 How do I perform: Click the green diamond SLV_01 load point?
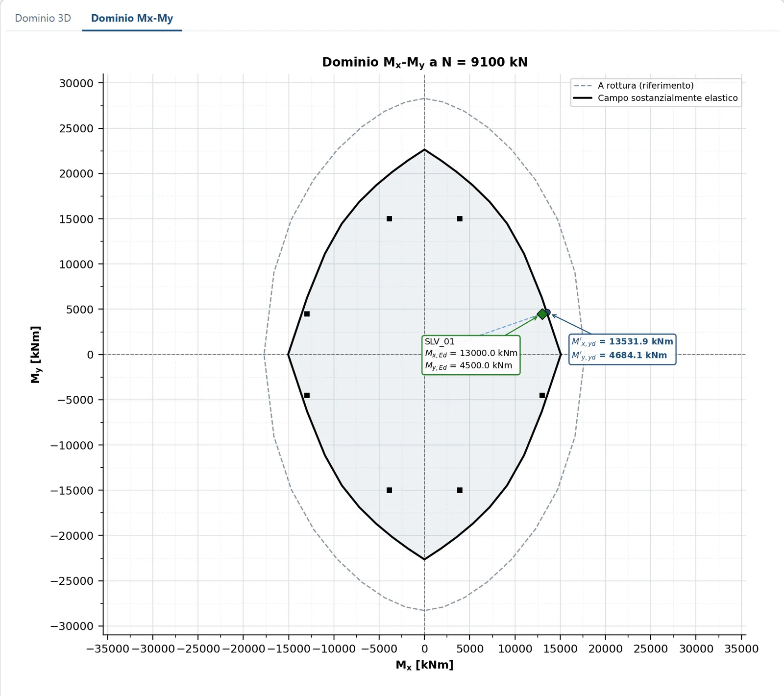(x=542, y=314)
